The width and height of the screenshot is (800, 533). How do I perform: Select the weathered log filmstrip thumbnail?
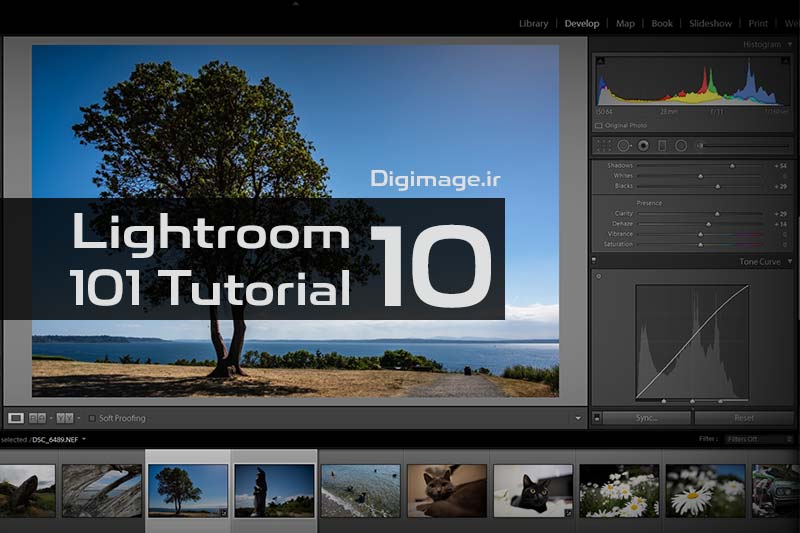point(102,491)
